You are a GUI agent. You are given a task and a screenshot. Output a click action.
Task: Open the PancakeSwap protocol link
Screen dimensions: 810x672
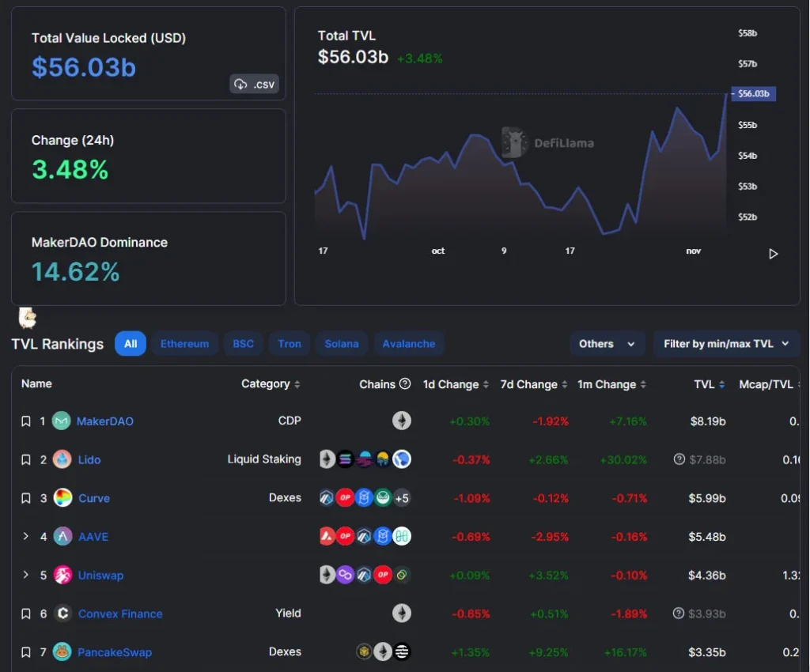[x=115, y=652]
